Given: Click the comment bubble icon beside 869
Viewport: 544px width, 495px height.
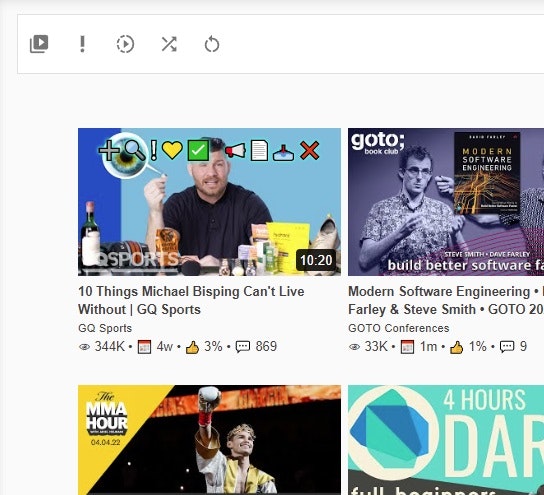Looking at the screenshot, I should 243,347.
